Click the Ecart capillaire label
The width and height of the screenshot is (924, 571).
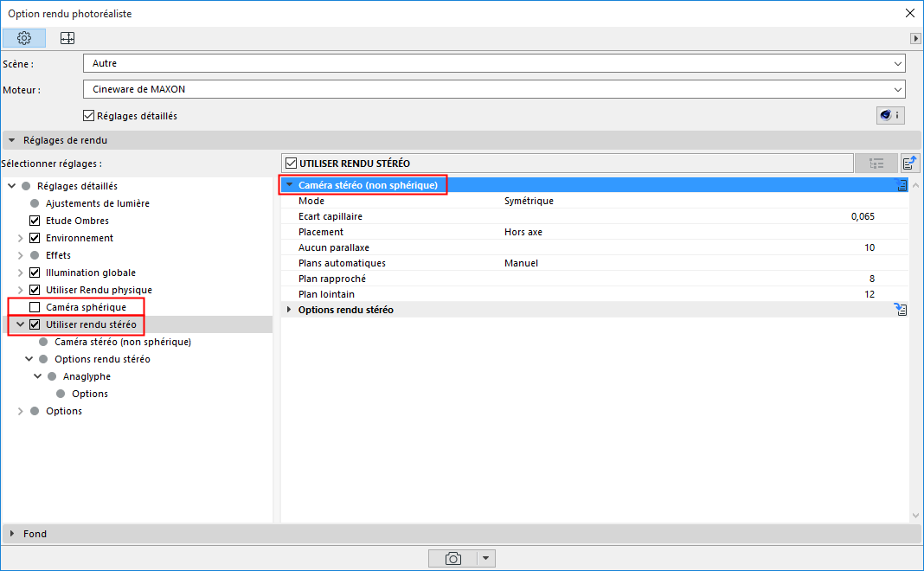[330, 216]
